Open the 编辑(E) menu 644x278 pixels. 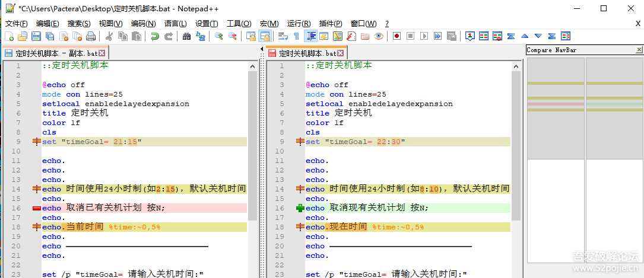click(47, 23)
